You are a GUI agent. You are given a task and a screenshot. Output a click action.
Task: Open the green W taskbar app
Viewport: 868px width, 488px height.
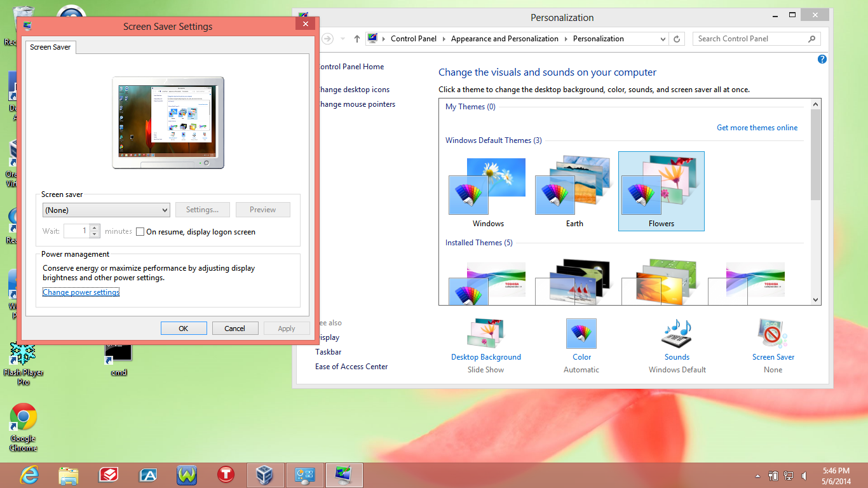[187, 475]
